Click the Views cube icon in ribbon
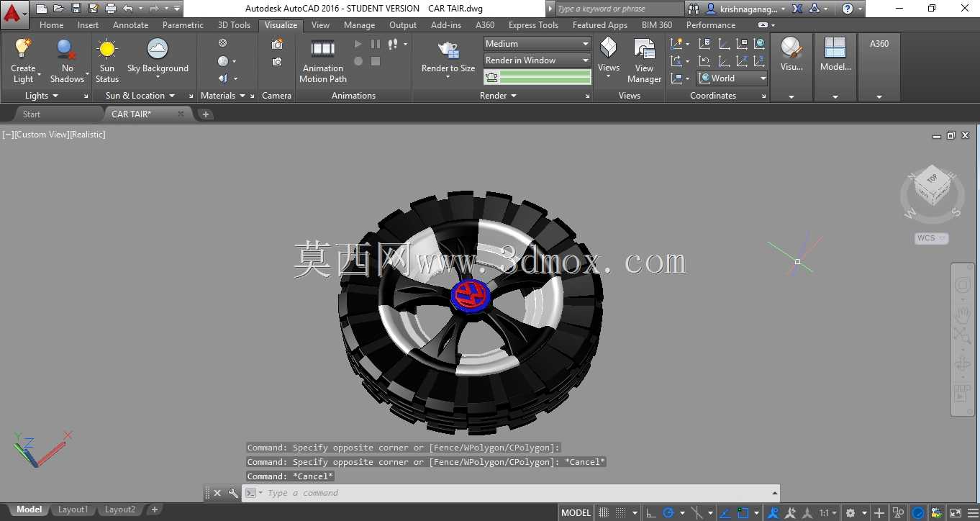 coord(609,49)
